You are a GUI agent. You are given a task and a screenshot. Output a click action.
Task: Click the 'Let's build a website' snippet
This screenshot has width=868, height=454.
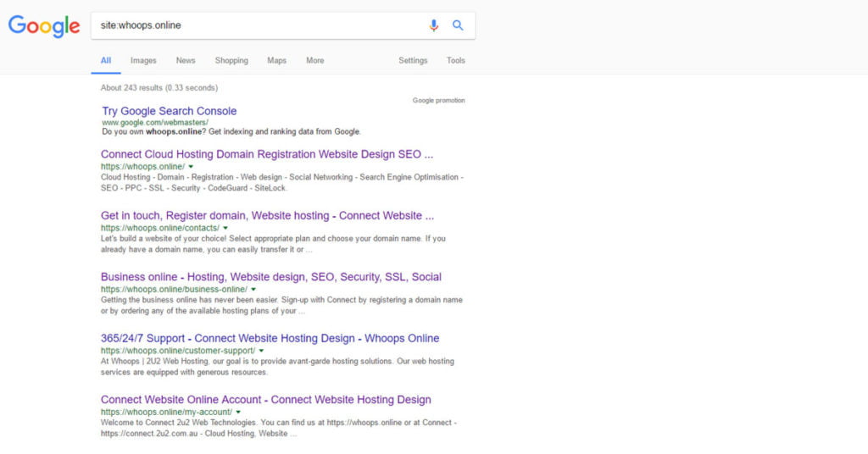coord(273,244)
